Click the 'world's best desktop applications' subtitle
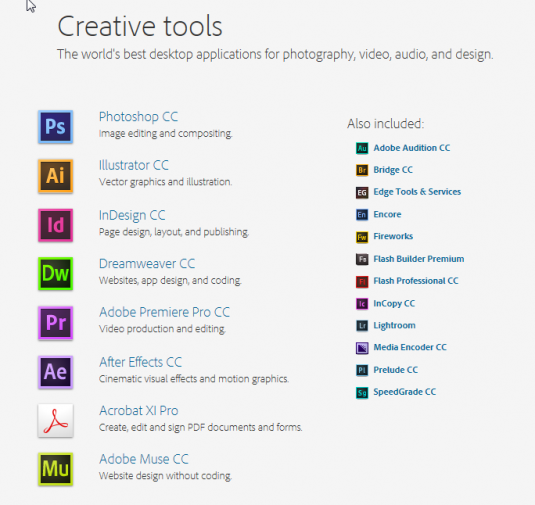 275,55
